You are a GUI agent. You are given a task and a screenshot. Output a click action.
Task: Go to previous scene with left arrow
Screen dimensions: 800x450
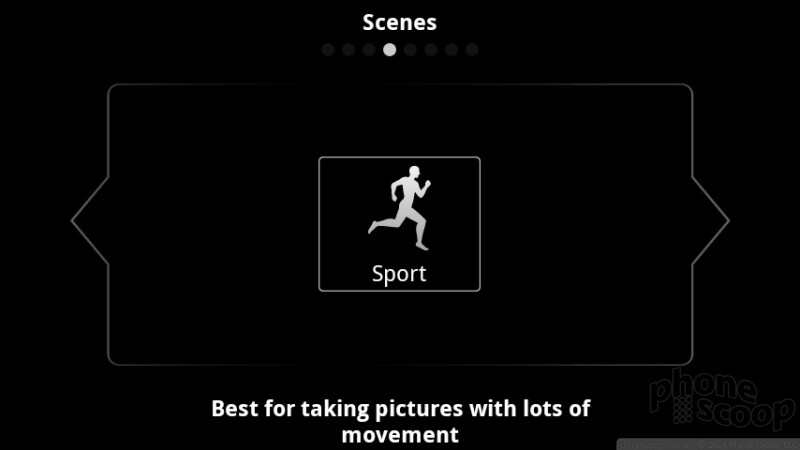pyautogui.click(x=90, y=220)
